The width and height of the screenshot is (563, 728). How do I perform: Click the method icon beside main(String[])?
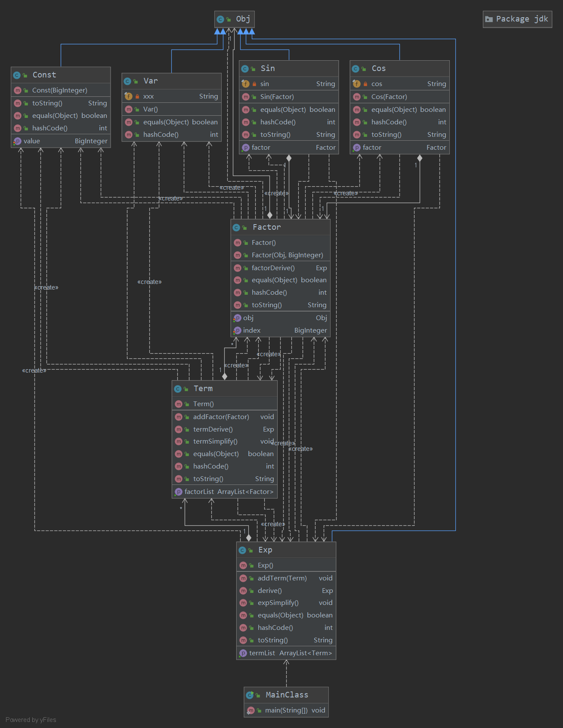[x=251, y=710]
